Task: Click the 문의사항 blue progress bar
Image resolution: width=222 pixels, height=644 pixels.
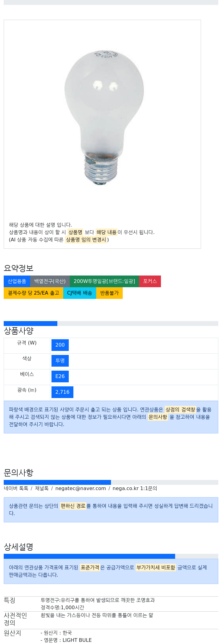Action: click(57, 482)
